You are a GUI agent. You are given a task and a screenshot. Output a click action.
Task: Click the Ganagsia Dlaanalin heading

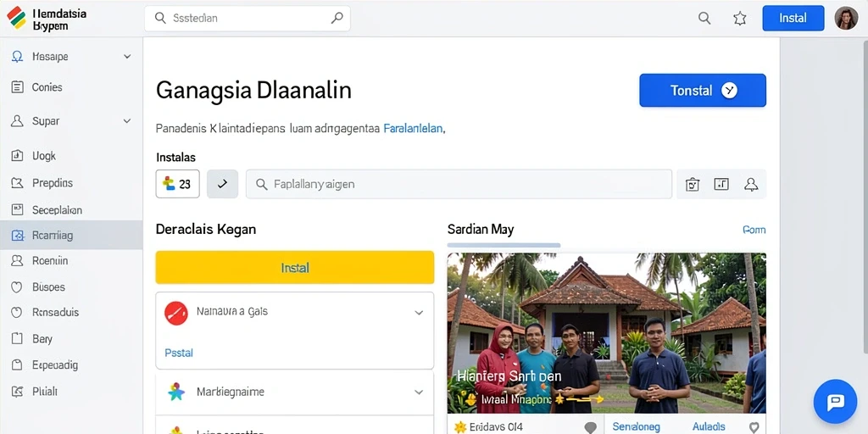253,90
